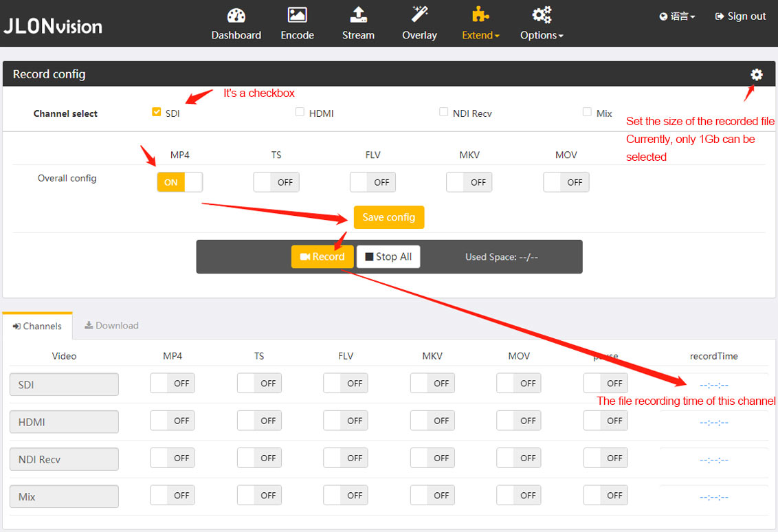Image resolution: width=778 pixels, height=532 pixels.
Task: Toggle MKV recording for SDI row
Action: tap(432, 383)
